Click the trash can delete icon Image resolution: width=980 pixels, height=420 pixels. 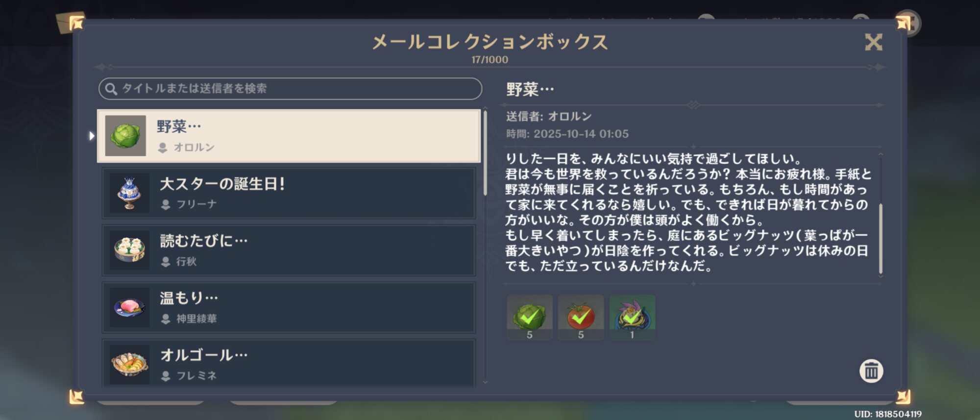coord(871,371)
